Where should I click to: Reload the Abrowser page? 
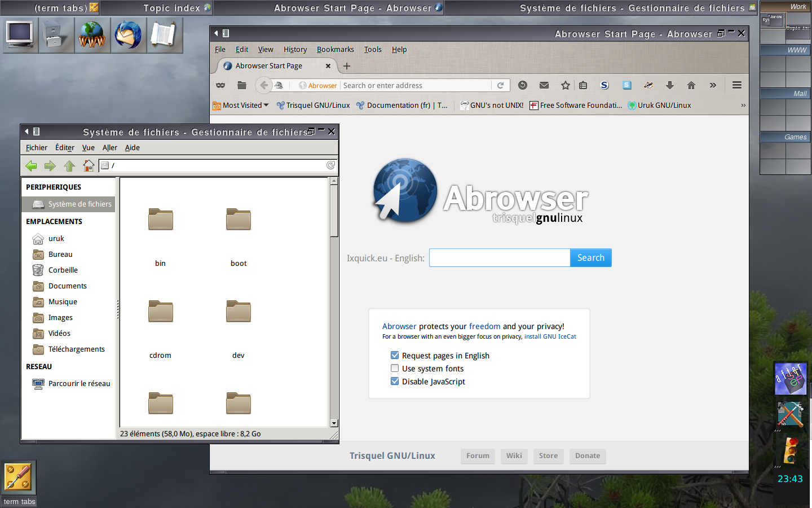500,85
